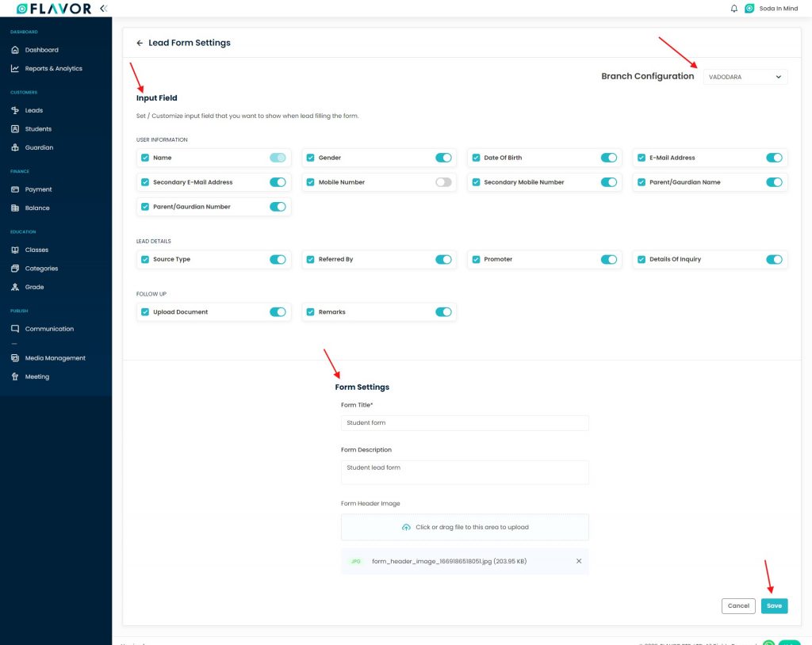Open the Branch Configuration VADODARA dropdown
The image size is (812, 645).
tap(745, 77)
